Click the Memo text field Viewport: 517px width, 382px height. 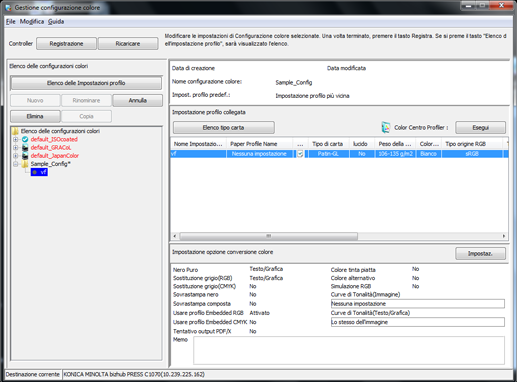click(349, 350)
